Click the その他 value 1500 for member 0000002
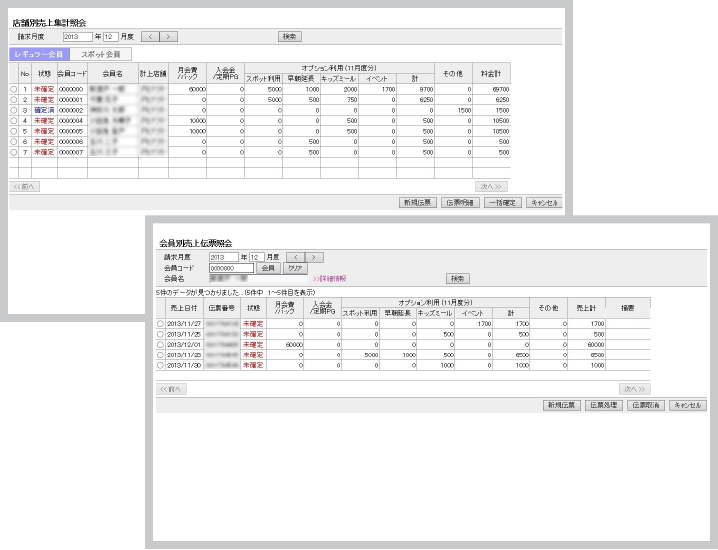Screen dimensions: 718x550 tap(464, 110)
